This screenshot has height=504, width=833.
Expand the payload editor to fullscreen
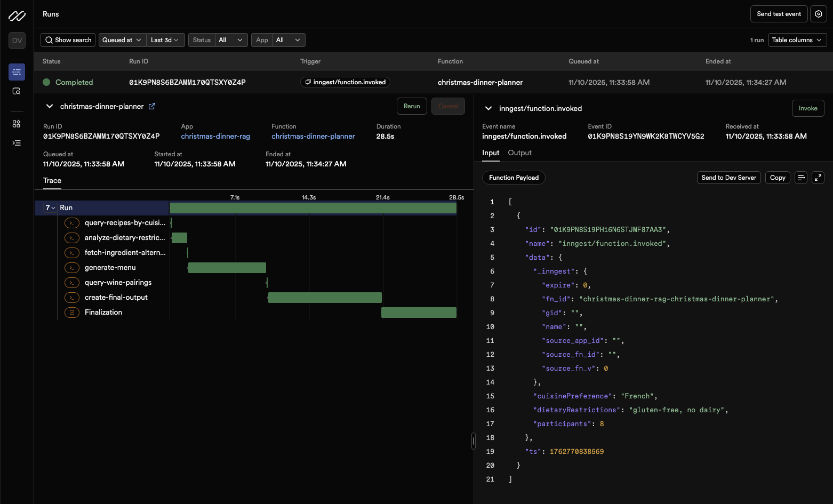[x=818, y=178]
